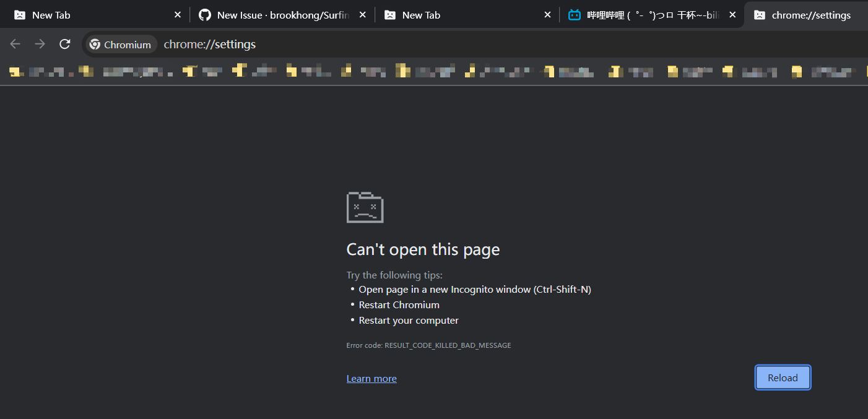Image resolution: width=868 pixels, height=419 pixels.
Task: Switch to the chrome://settings tab
Action: click(x=805, y=14)
